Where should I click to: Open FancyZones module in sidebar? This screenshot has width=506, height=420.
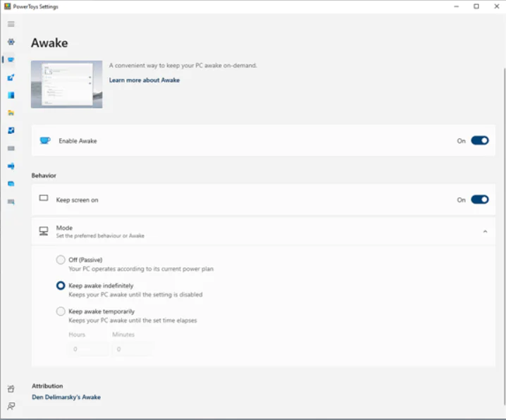(11, 95)
